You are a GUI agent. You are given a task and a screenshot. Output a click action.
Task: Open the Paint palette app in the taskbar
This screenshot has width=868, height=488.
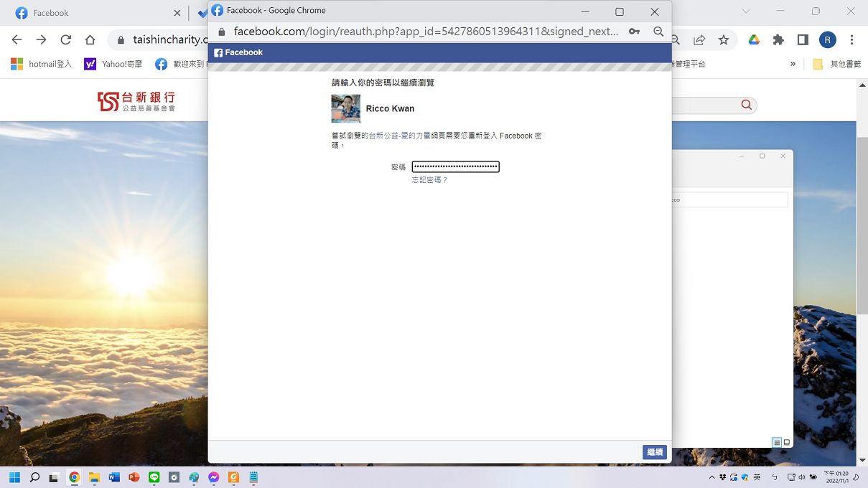(194, 477)
